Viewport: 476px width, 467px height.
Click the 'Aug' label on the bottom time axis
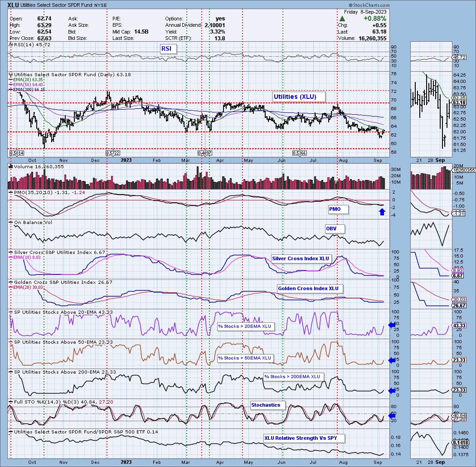click(343, 462)
